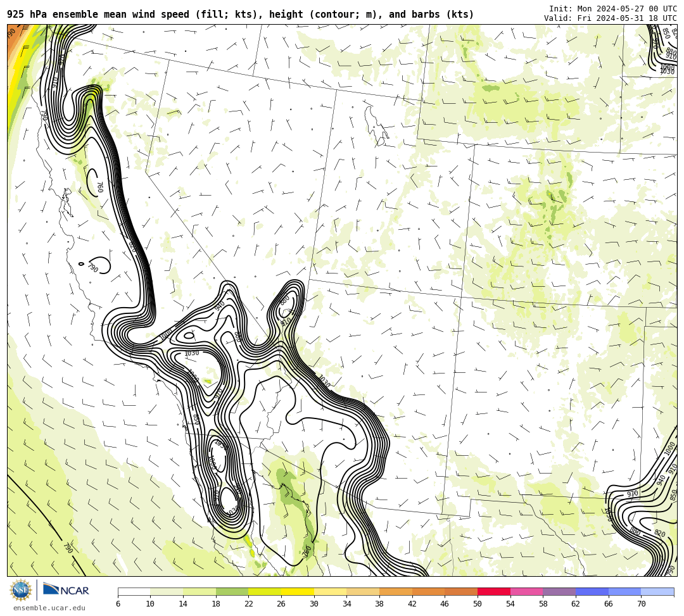Click the yellow-green 22-26 kts colorbar segment
This screenshot has height=616, width=684.
coord(265,591)
